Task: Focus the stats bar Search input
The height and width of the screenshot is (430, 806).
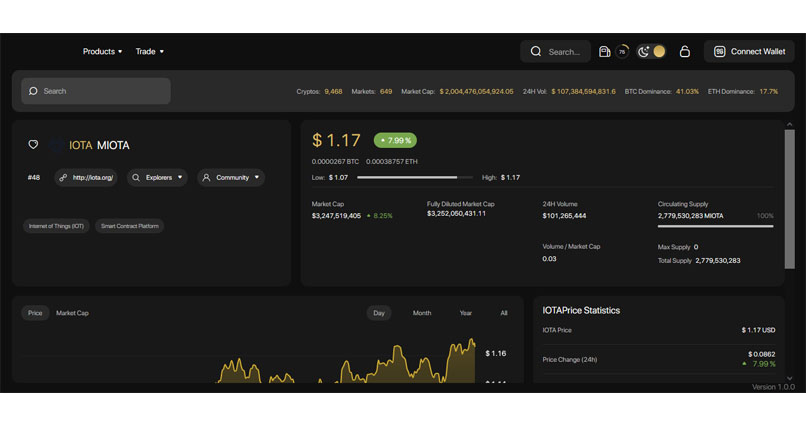Action: coord(96,91)
